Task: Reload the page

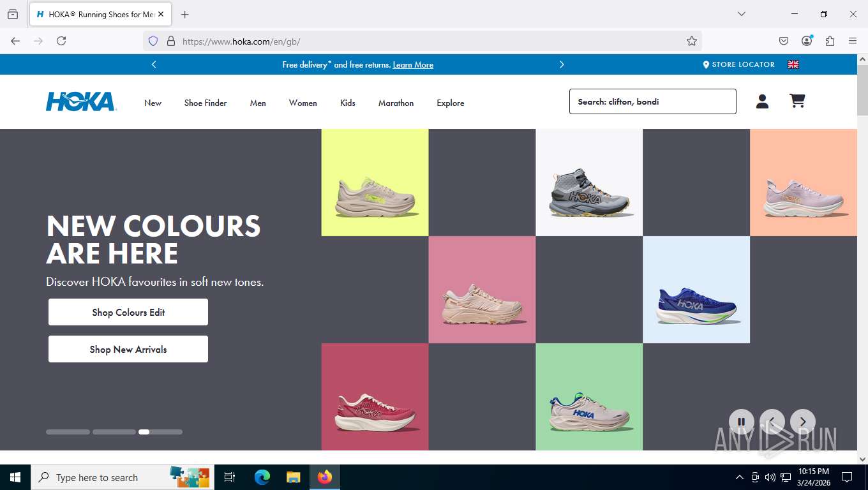Action: coord(61,41)
